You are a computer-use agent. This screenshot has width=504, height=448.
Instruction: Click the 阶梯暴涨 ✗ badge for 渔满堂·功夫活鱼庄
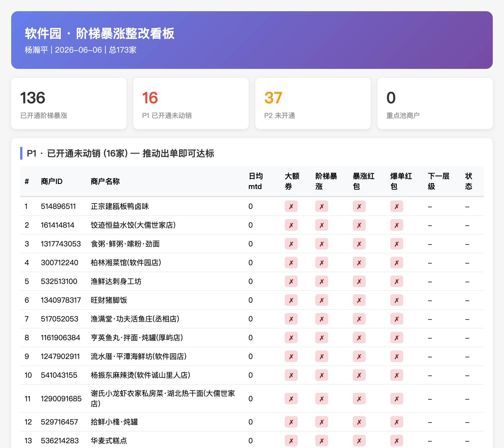click(x=322, y=319)
